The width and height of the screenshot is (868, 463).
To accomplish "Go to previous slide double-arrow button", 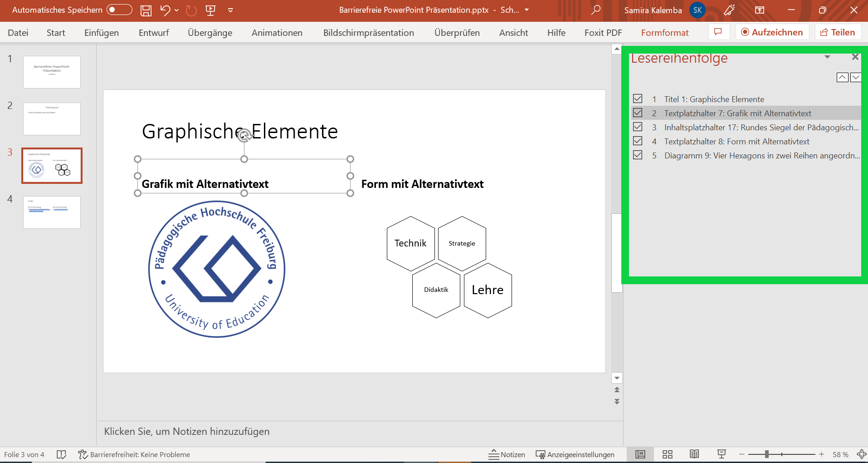I will click(x=617, y=390).
